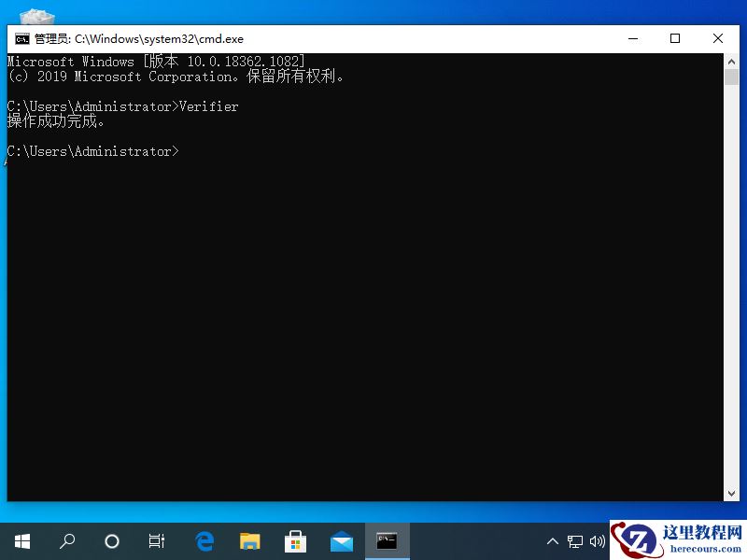The image size is (747, 560).
Task: Minimize the command prompt window
Action: (632, 38)
